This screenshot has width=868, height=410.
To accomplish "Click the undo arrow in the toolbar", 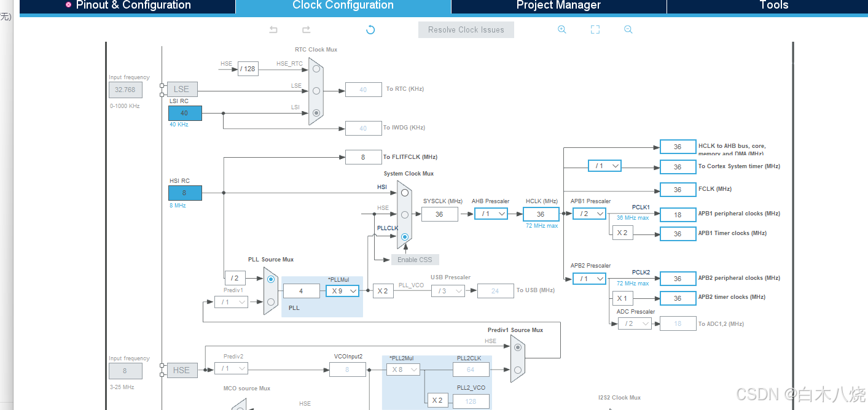I will (x=273, y=29).
